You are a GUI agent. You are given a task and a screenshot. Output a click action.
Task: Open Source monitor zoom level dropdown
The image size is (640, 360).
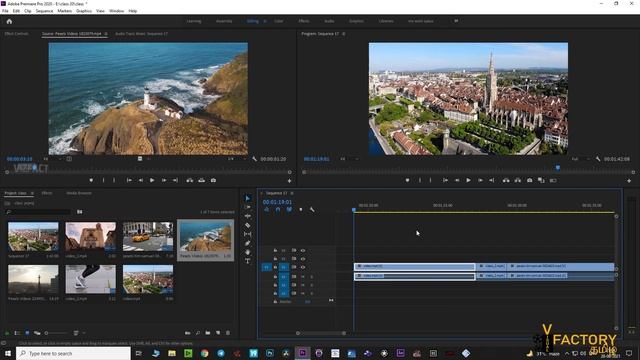tap(53, 159)
